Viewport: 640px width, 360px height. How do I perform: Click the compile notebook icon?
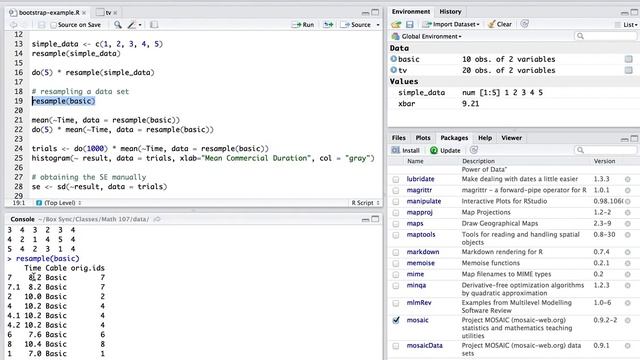(154, 24)
